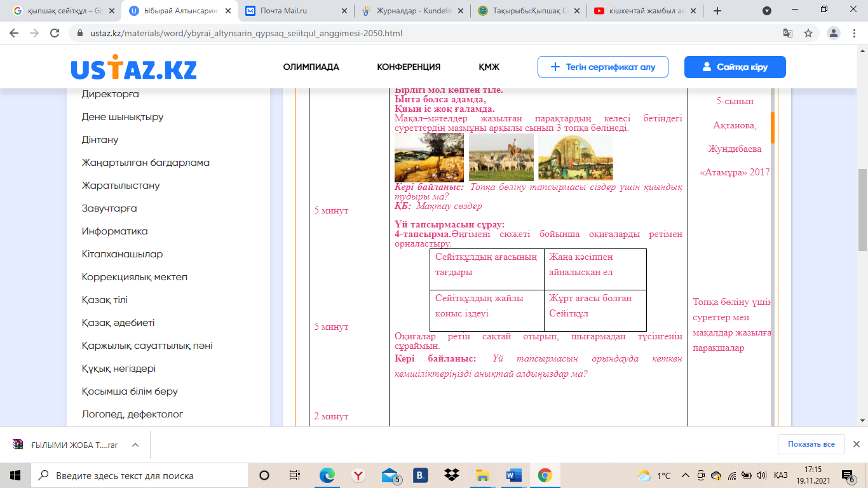This screenshot has width=868, height=488.
Task: Bookmark this page with the star icon
Action: [x=808, y=33]
